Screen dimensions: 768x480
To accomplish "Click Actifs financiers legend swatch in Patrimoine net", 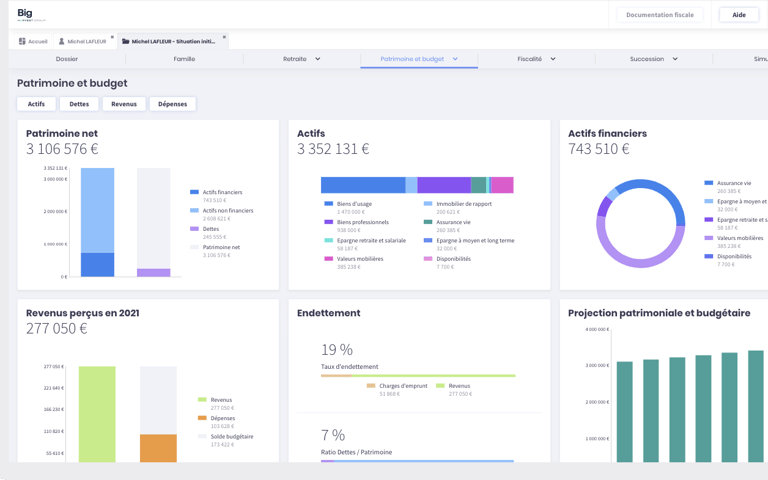I will pos(194,192).
